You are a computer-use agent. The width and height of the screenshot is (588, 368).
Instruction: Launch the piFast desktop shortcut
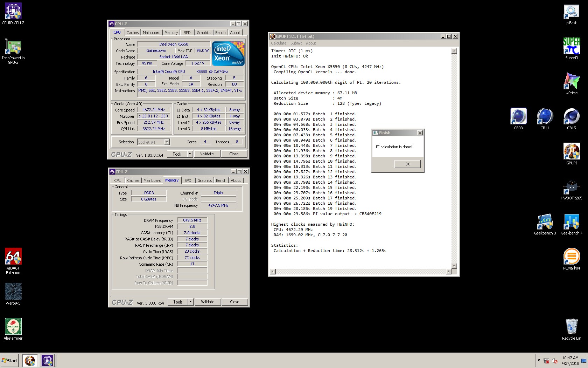[571, 14]
